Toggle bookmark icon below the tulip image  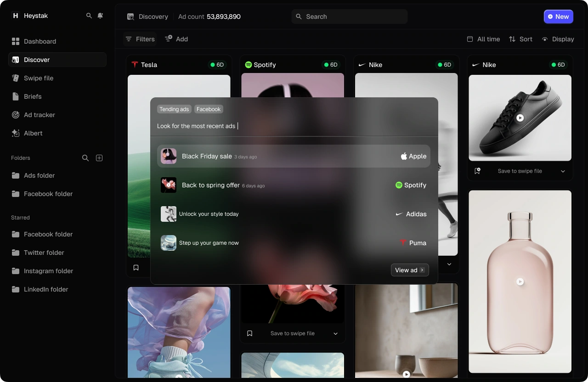tap(250, 333)
